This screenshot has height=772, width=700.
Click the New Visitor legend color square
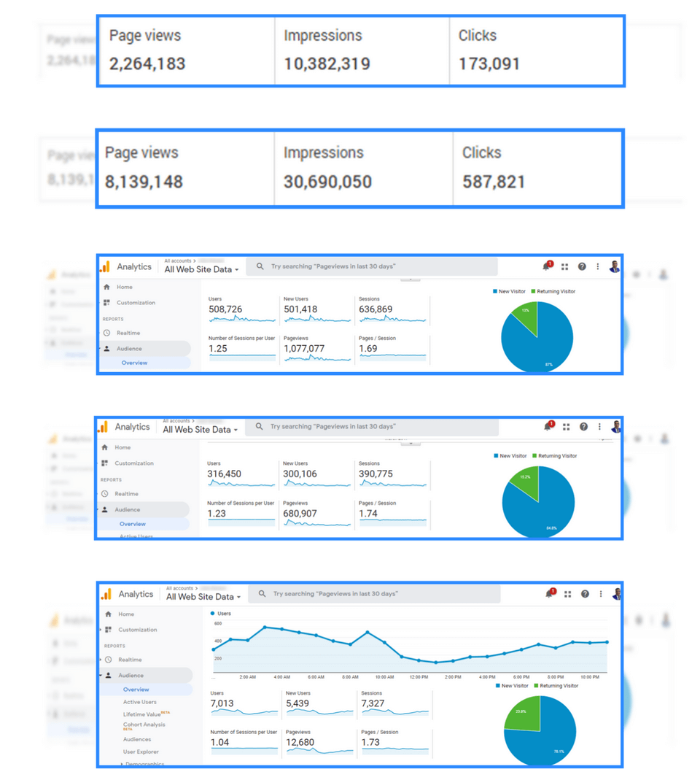(497, 685)
